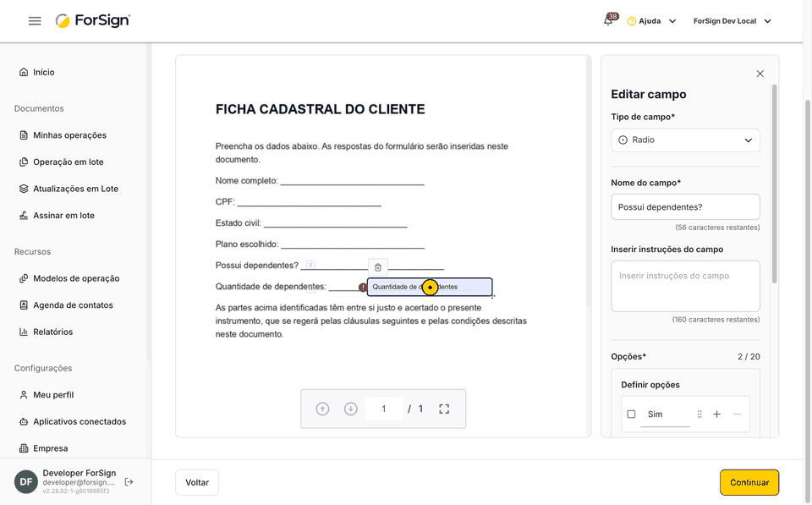Expand ForSign Dev Local account menu

(x=732, y=21)
